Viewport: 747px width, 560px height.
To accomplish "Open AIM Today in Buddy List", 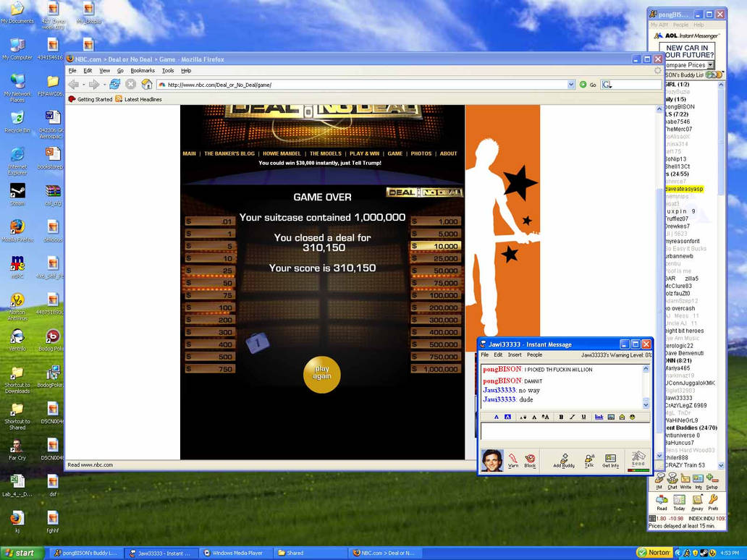I will pyautogui.click(x=680, y=502).
